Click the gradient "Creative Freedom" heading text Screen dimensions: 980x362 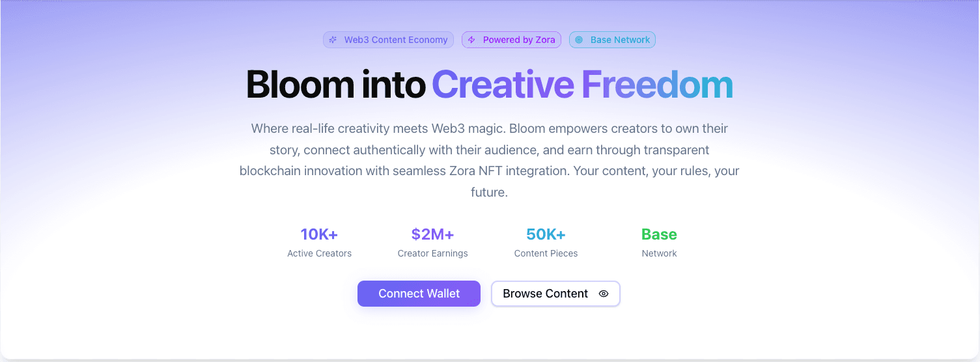point(582,85)
